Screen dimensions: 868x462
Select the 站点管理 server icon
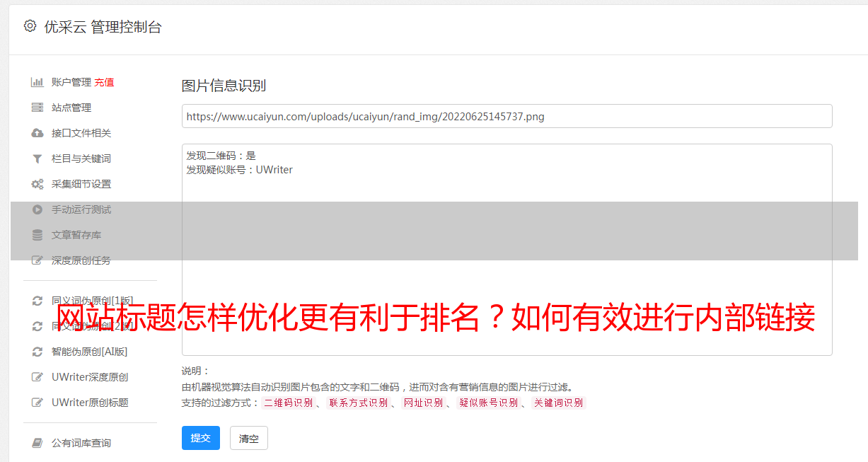[37, 108]
